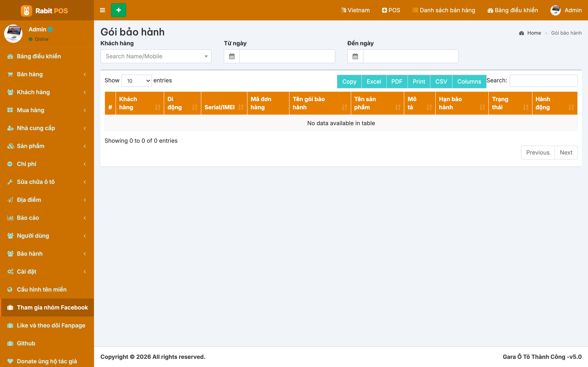Sort table by Khách hàng column
Image resolution: width=588 pixels, height=367 pixels.
pos(140,103)
